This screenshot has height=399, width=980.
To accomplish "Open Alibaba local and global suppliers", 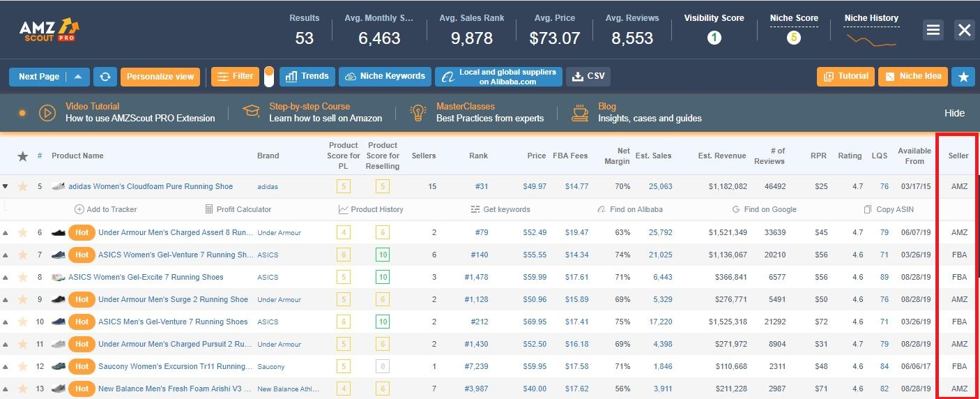I will pos(498,77).
